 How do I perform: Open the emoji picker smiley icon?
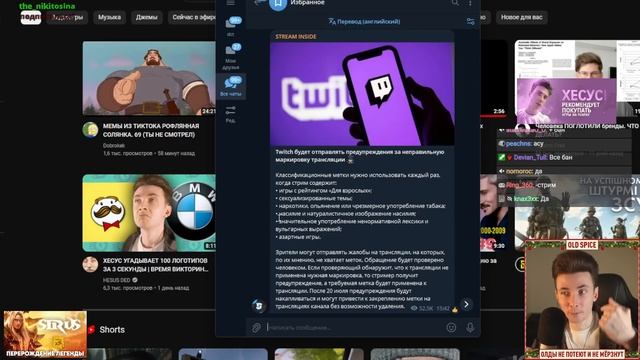pos(451,327)
